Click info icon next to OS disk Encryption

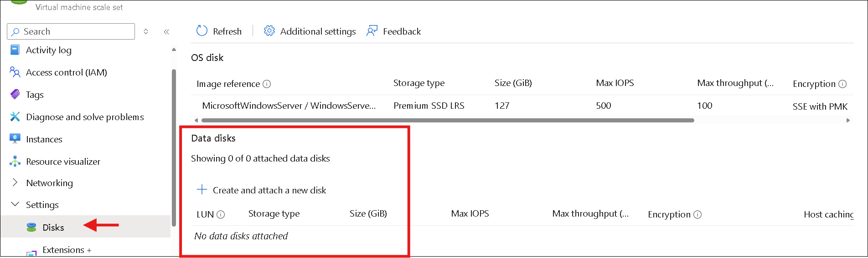[x=842, y=84]
